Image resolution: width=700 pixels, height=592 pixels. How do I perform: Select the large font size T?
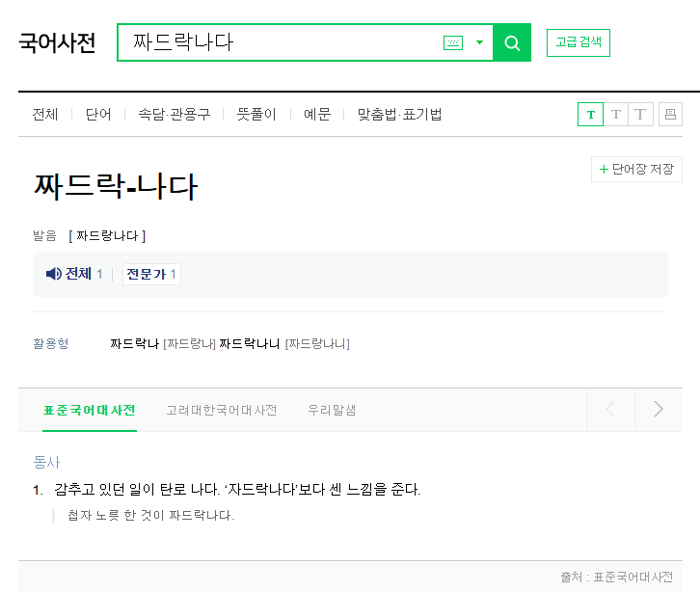point(641,115)
